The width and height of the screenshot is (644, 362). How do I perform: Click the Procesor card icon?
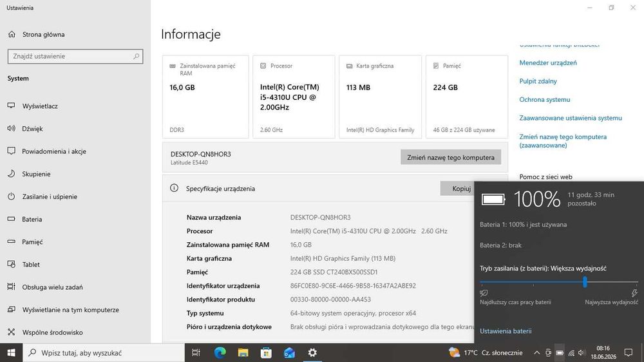point(263,66)
